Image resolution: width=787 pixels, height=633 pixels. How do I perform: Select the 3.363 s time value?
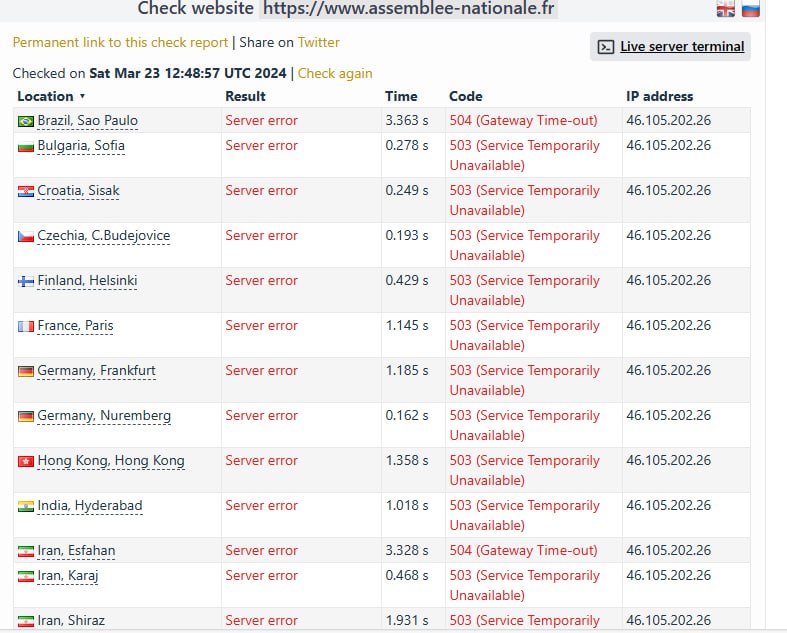[407, 120]
